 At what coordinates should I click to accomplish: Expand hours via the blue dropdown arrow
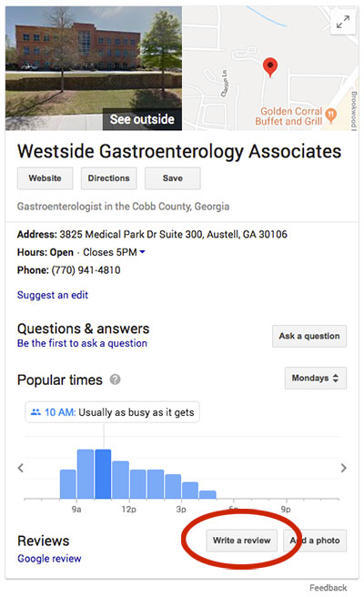pyautogui.click(x=142, y=252)
